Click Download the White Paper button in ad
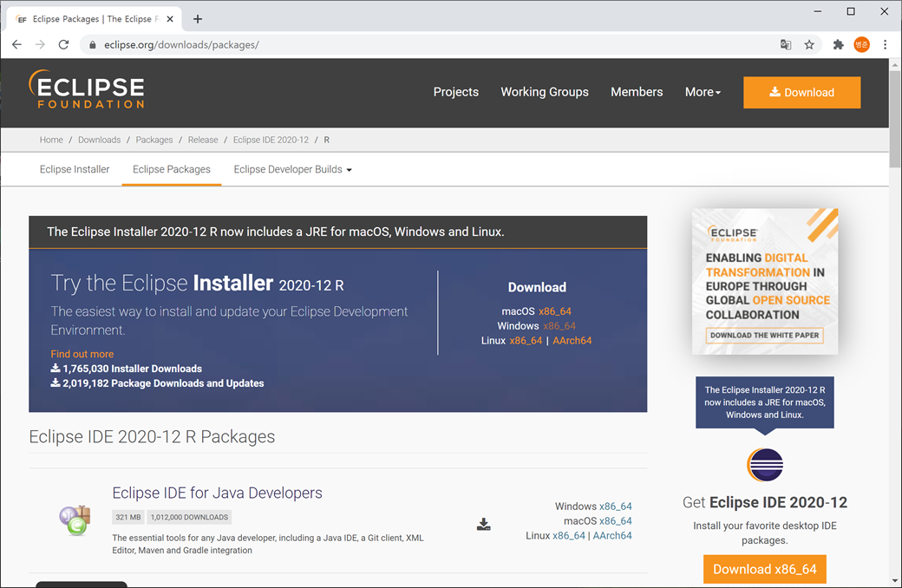Viewport: 902px width, 588px height. [x=764, y=336]
